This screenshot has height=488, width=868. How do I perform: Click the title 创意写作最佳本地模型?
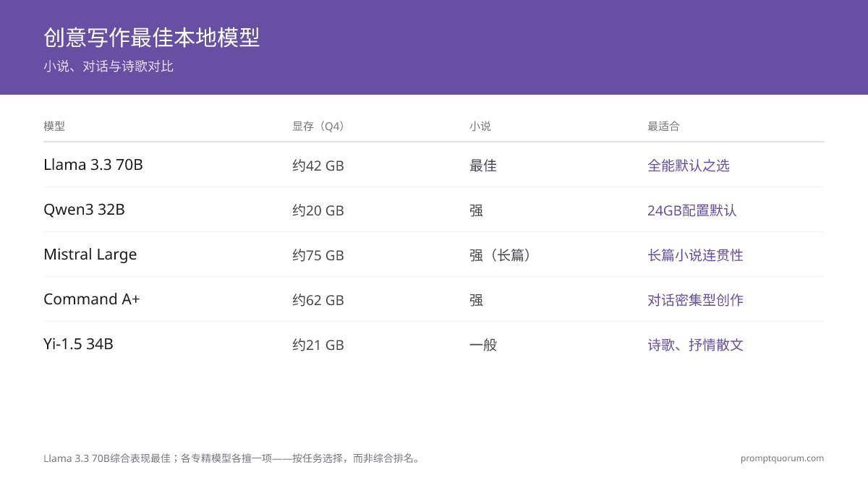click(152, 38)
